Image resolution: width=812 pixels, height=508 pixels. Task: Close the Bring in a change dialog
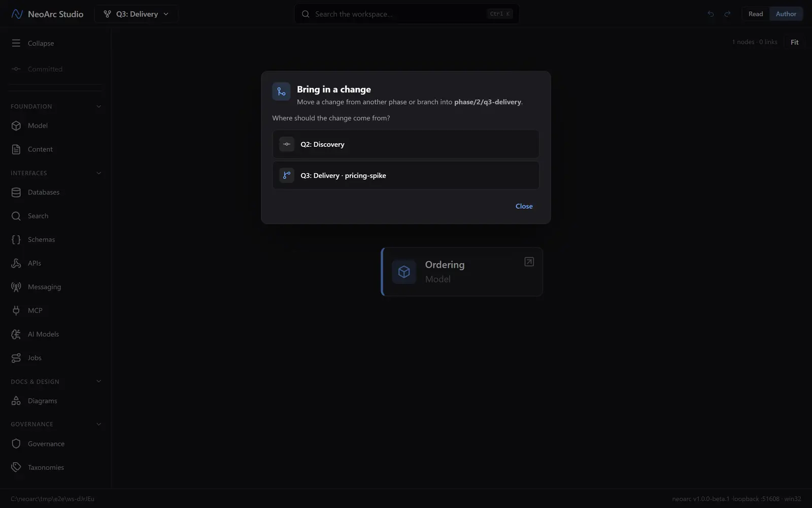coord(524,206)
